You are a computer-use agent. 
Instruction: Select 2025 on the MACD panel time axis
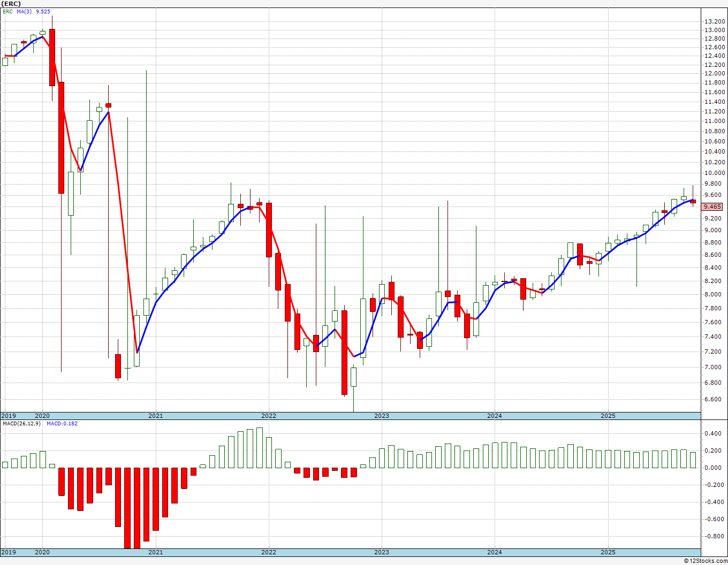coord(608,552)
